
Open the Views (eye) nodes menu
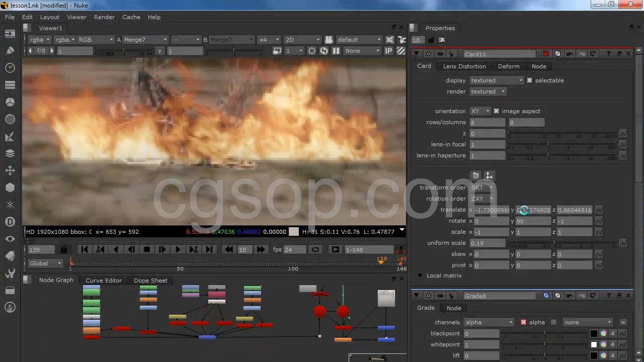[x=10, y=239]
